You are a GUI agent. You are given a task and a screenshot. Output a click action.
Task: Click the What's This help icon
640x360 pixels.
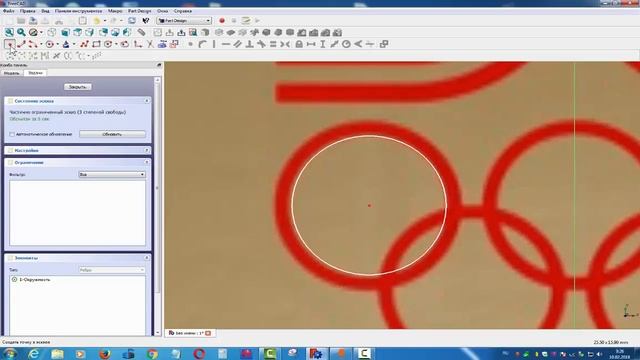(146, 20)
